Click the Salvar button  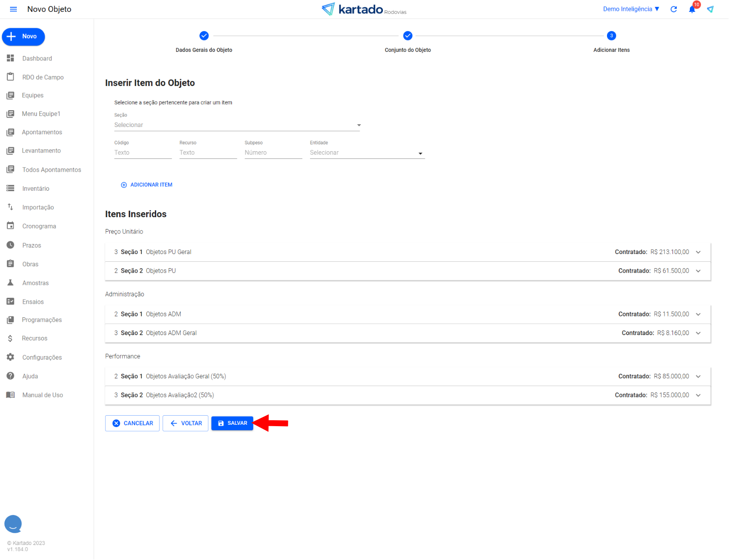[232, 423]
